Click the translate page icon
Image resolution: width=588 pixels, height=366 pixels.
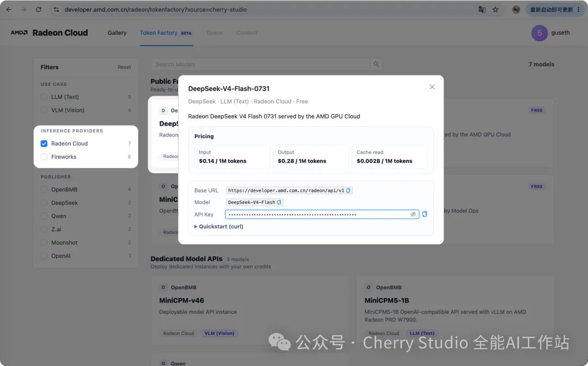click(x=482, y=10)
